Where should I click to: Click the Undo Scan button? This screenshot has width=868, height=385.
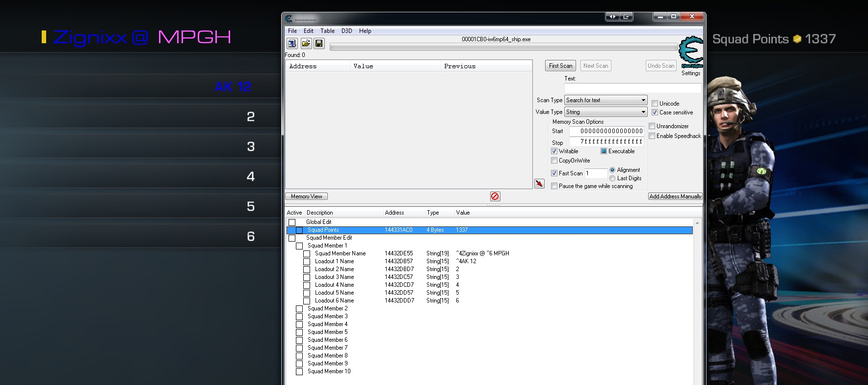point(661,66)
